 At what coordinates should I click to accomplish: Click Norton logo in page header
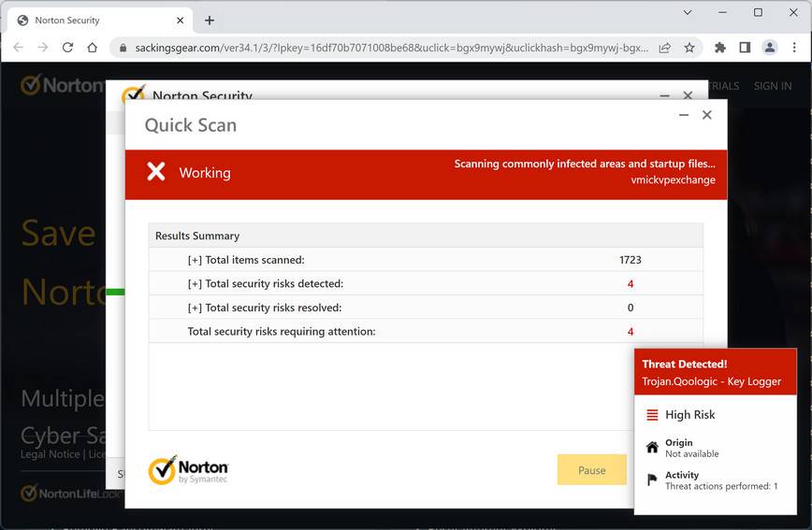pyautogui.click(x=62, y=85)
